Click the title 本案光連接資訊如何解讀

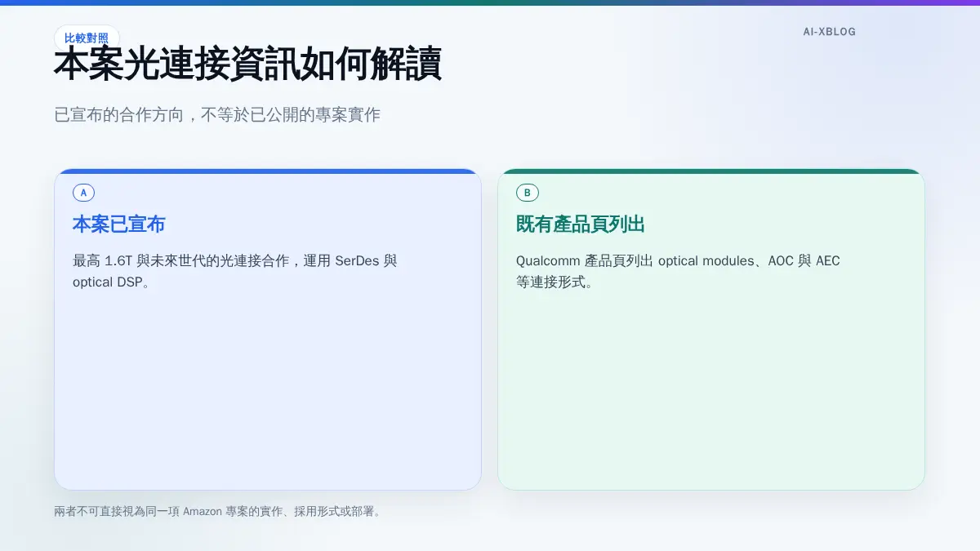[x=248, y=64]
